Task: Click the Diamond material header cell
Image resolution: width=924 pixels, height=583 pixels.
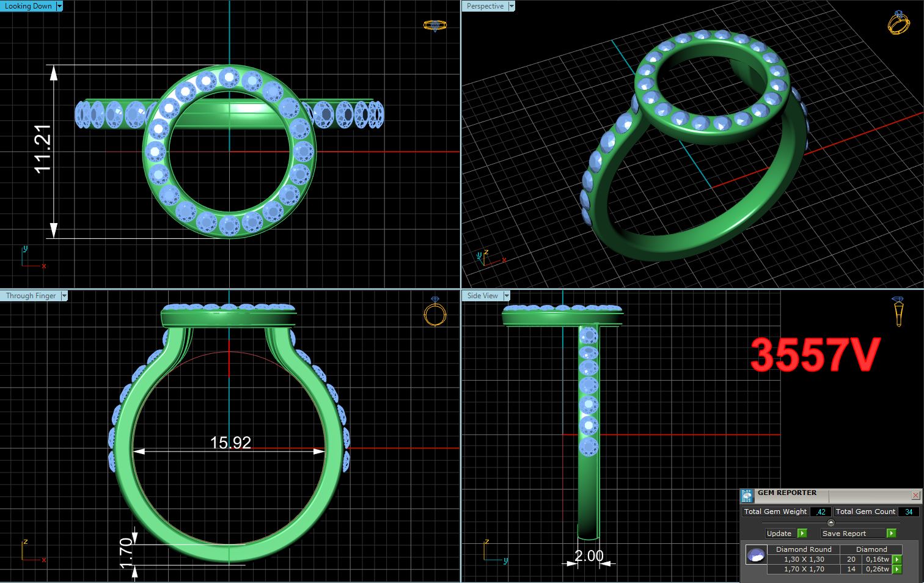Action: point(871,549)
